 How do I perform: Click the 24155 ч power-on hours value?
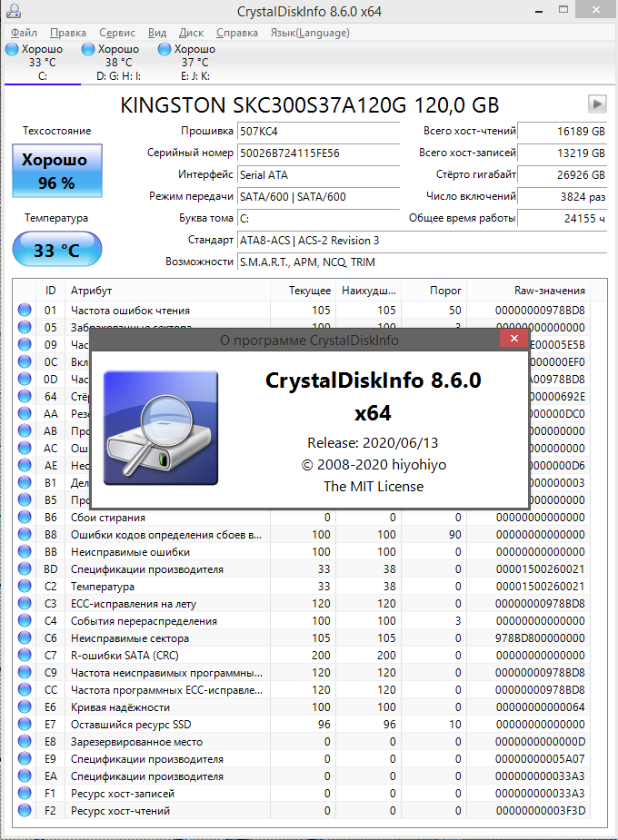click(563, 219)
